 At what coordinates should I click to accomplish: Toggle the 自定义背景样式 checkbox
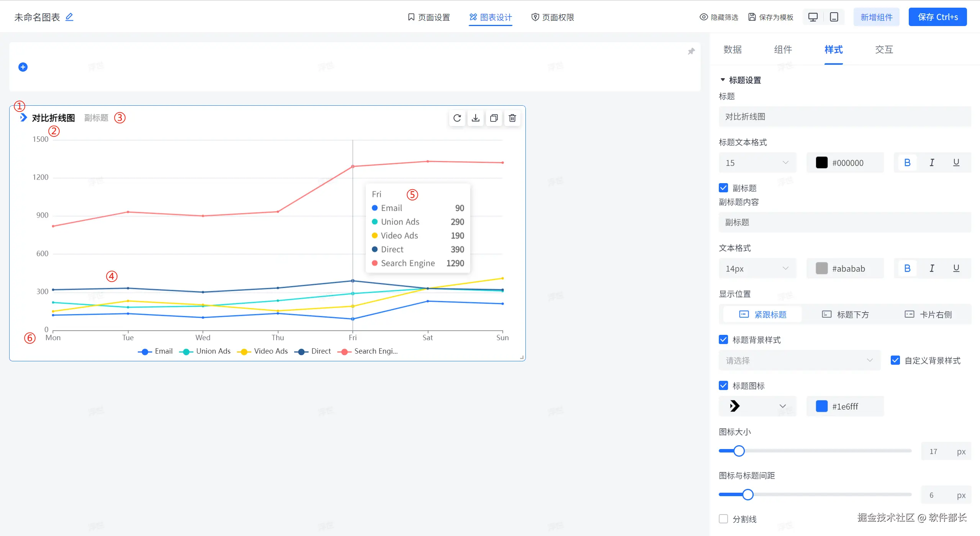coord(895,360)
